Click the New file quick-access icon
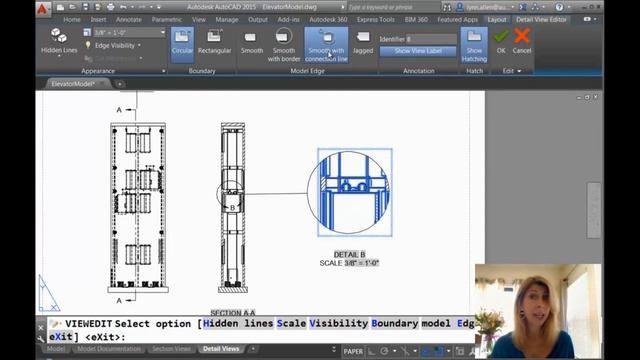The width and height of the screenshot is (640, 360). point(60,7)
